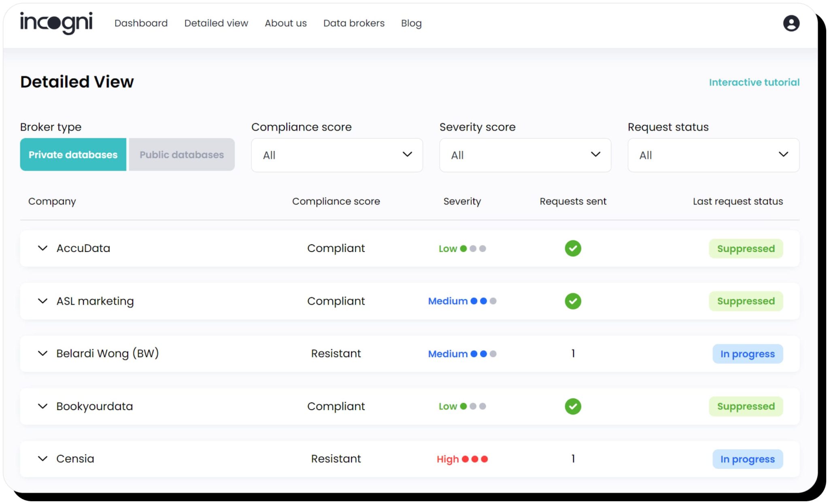Select the Private databases broker type
Image resolution: width=829 pixels, height=504 pixels.
(x=73, y=155)
